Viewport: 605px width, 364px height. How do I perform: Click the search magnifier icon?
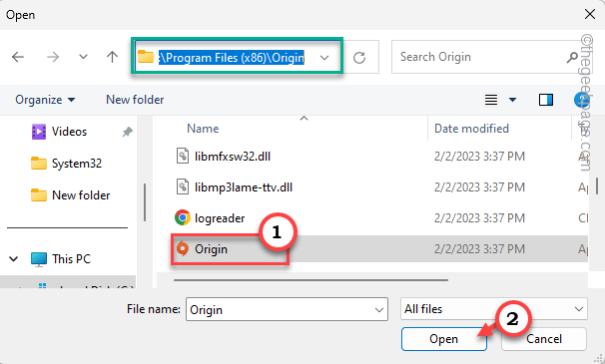click(x=572, y=57)
